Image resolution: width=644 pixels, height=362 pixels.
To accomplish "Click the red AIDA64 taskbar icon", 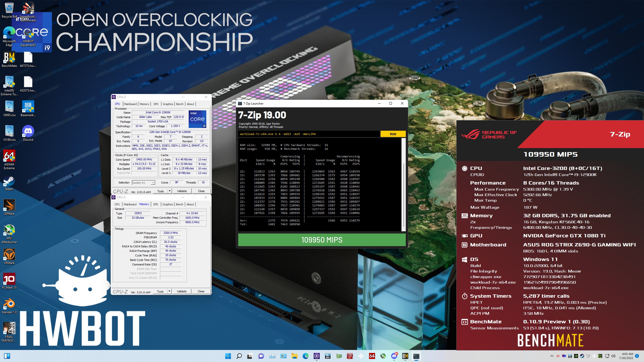I will pyautogui.click(x=372, y=356).
